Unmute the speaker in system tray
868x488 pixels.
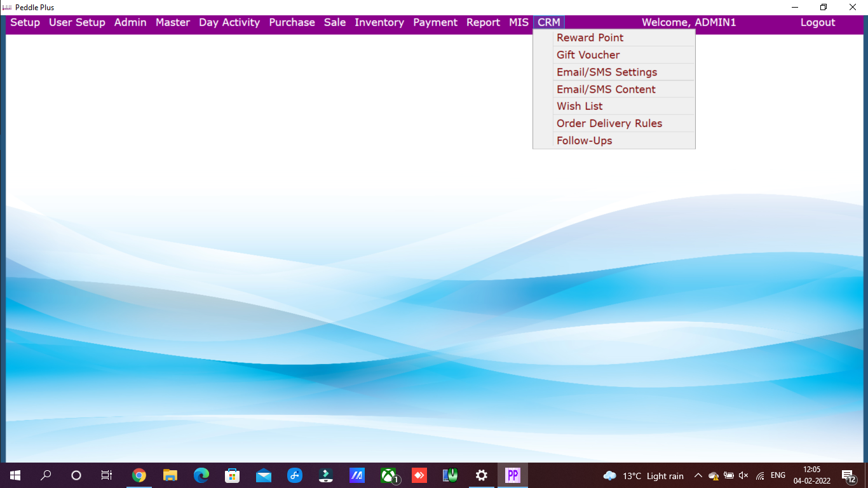(743, 475)
